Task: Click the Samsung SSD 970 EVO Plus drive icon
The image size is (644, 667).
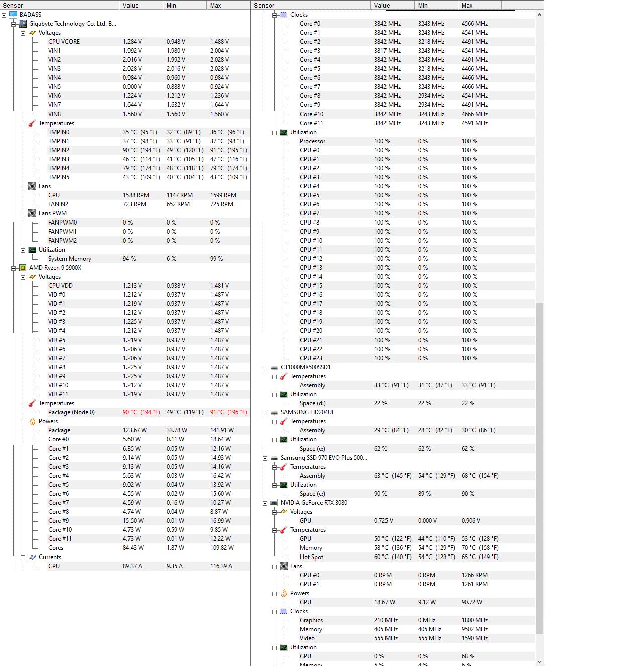Action: [x=274, y=458]
